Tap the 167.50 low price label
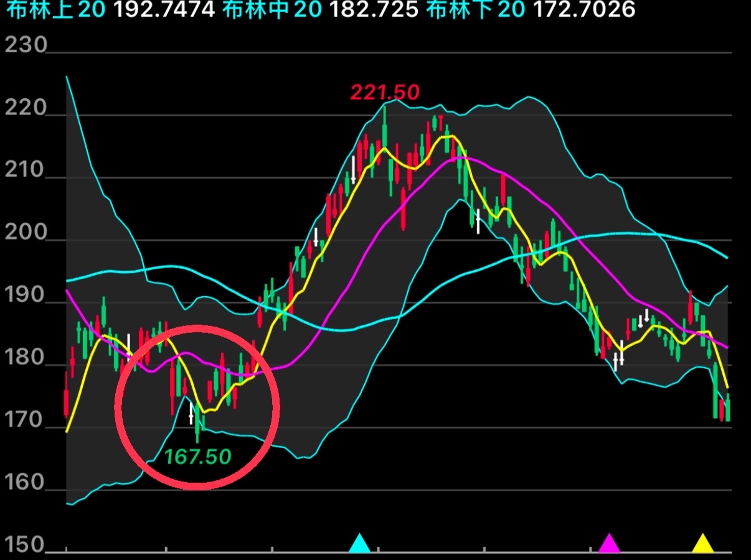The height and width of the screenshot is (560, 751). point(197,457)
